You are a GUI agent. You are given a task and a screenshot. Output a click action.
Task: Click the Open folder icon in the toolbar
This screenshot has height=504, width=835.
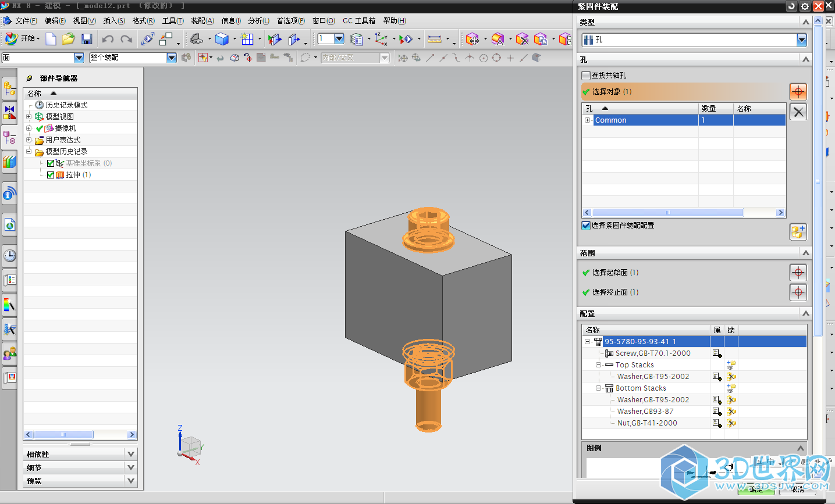pyautogui.click(x=69, y=39)
